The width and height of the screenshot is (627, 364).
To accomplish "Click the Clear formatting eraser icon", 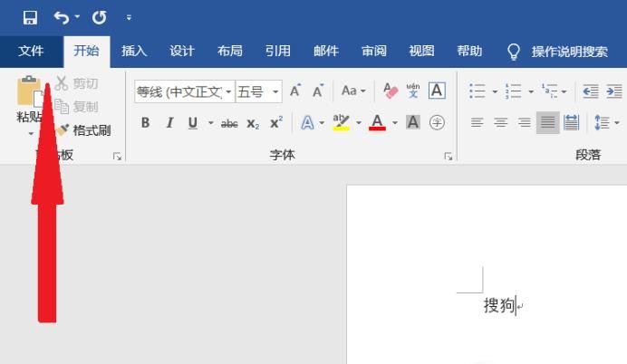I will click(391, 91).
